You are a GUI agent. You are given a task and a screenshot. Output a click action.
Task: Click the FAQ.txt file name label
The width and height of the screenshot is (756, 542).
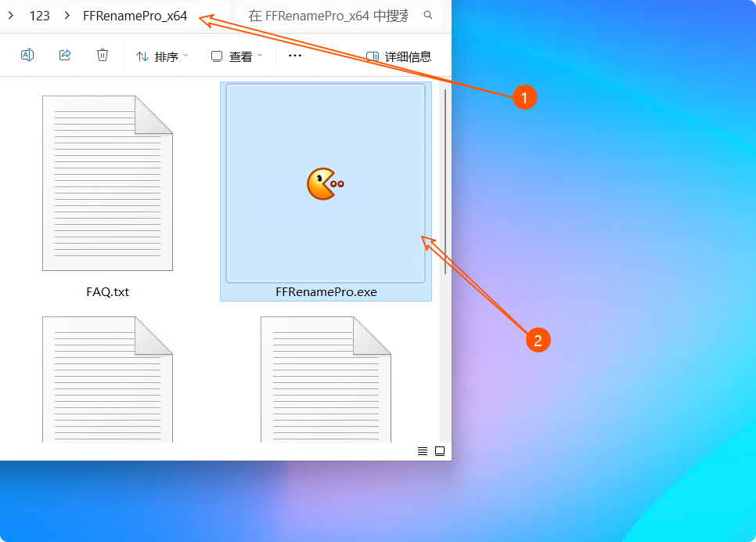[x=107, y=292]
